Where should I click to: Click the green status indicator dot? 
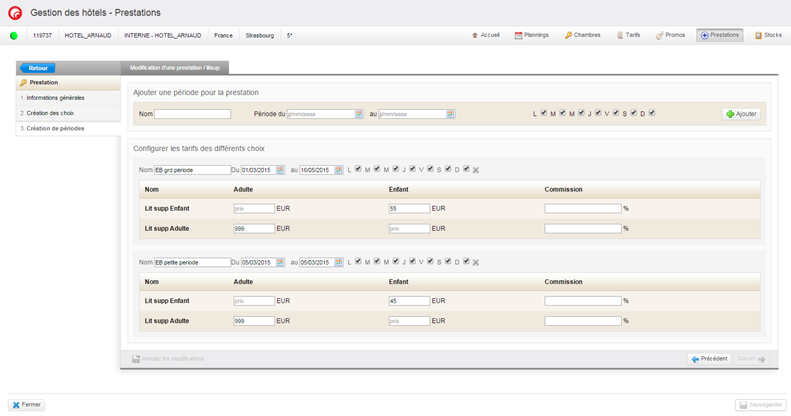[x=14, y=36]
